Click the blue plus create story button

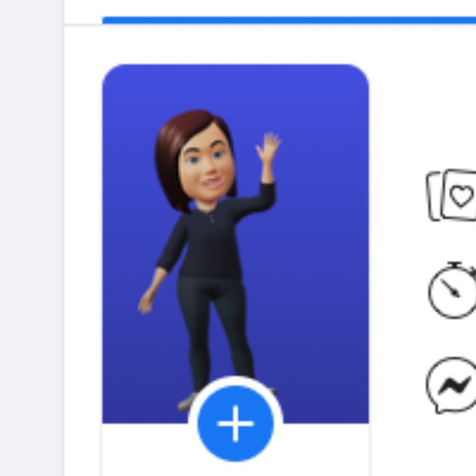pyautogui.click(x=236, y=423)
